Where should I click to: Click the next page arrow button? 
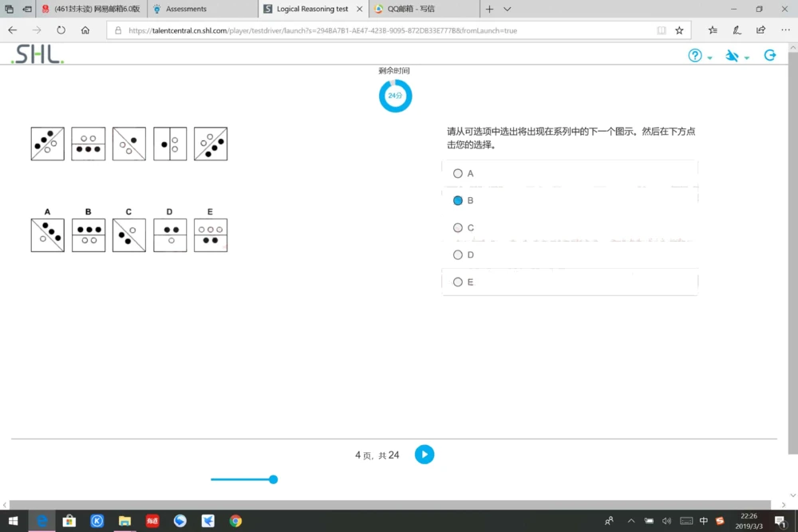point(424,455)
